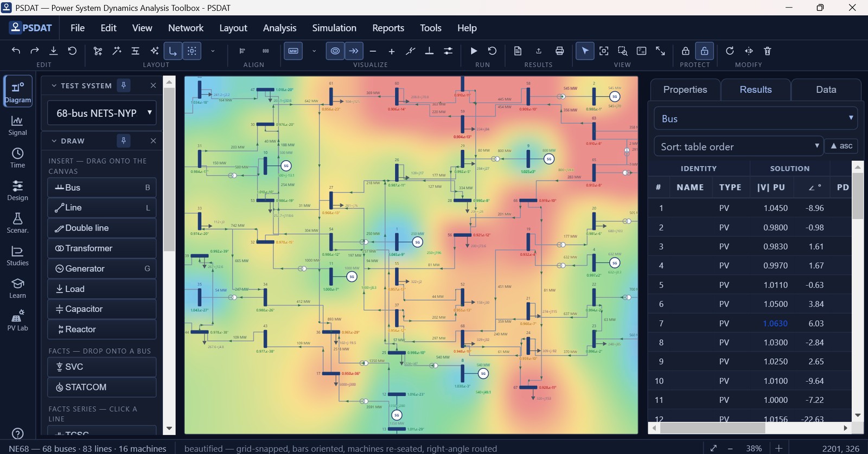868x454 pixels.
Task: Switch to the Properties tab
Action: tap(685, 89)
